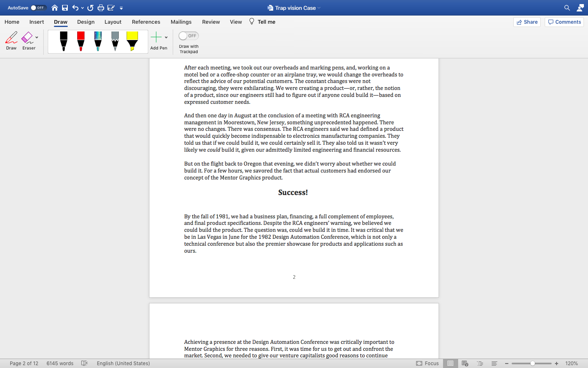Toggle the AutoSave switch

point(38,8)
